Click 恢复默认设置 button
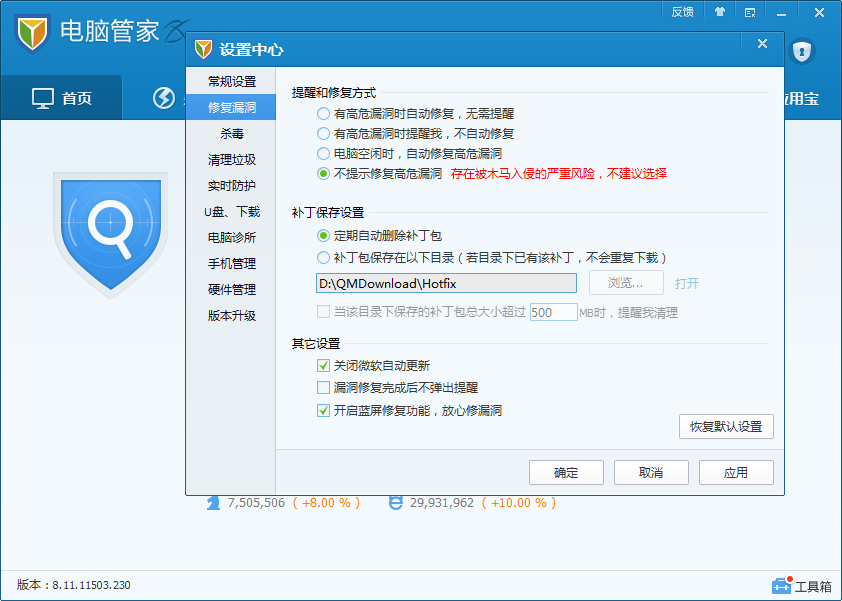This screenshot has width=842, height=601. (726, 426)
